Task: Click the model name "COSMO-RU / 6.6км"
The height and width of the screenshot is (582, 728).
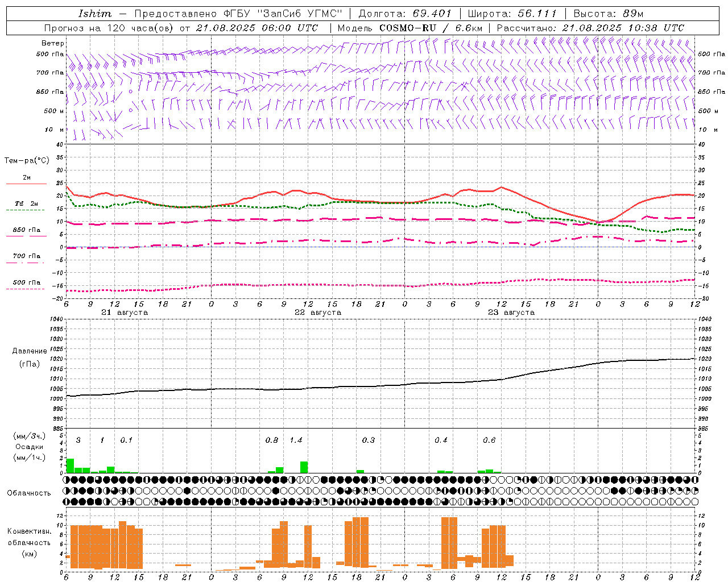Action: pyautogui.click(x=431, y=28)
